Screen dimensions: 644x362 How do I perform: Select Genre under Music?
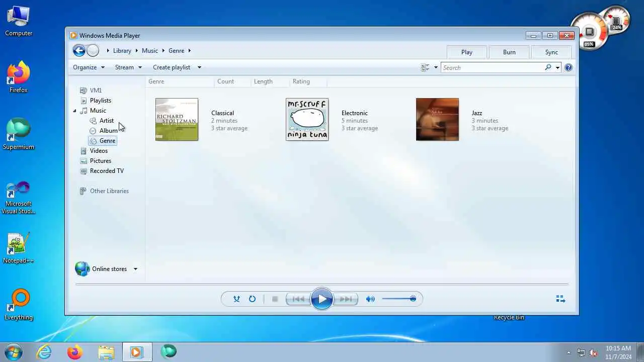point(107,141)
